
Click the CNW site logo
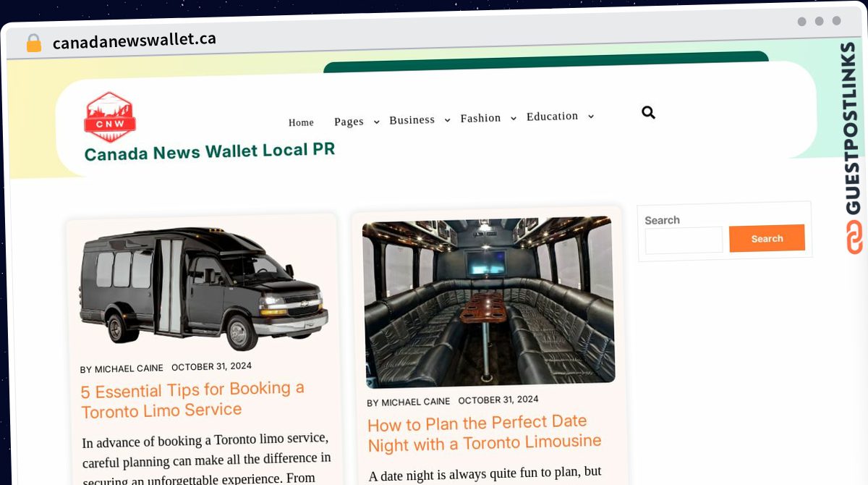pyautogui.click(x=110, y=117)
